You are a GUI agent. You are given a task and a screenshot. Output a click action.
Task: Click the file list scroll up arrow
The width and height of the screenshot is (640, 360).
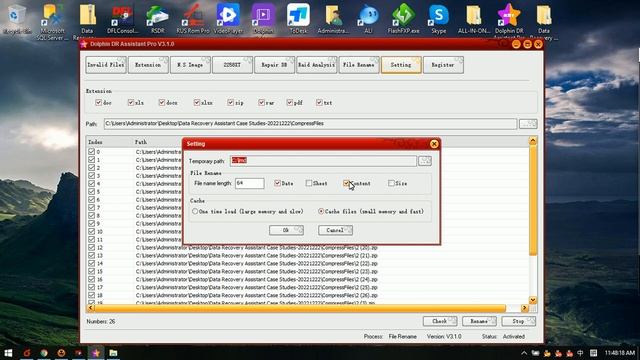tap(533, 141)
